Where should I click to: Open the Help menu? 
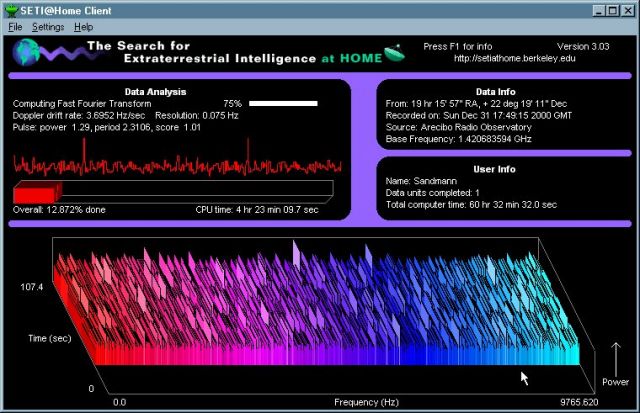pyautogui.click(x=84, y=27)
